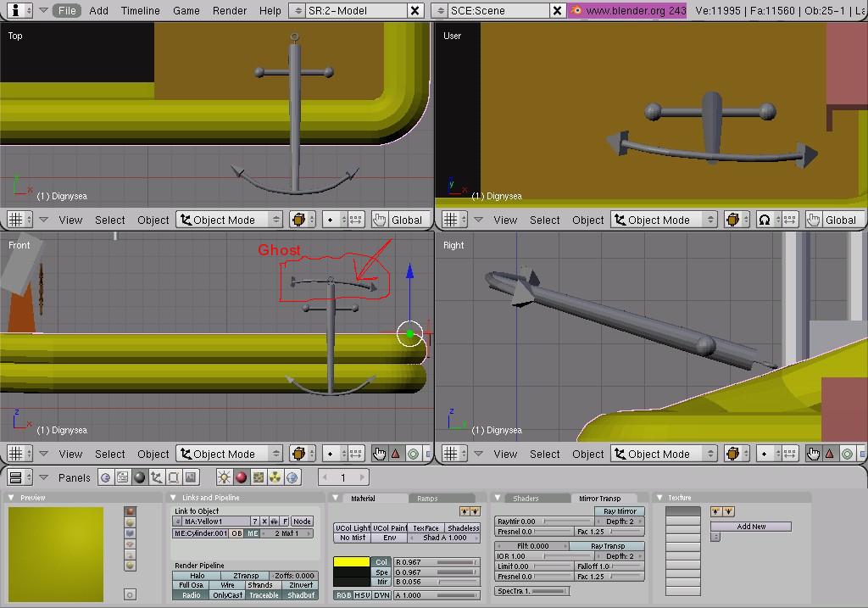This screenshot has height=608, width=868.
Task: Enable ZTransp in Render Pipeline
Action: pyautogui.click(x=245, y=575)
